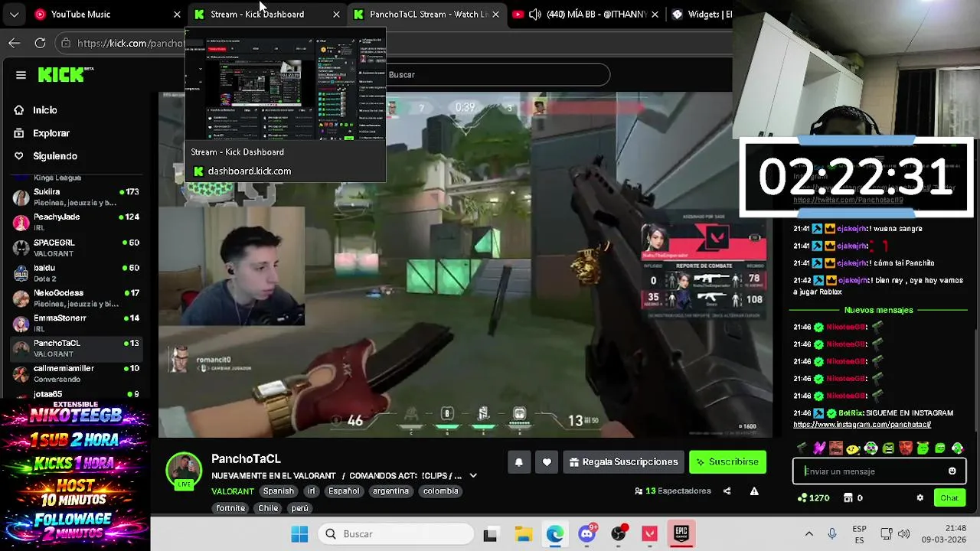The height and width of the screenshot is (551, 980).
Task: Open PeachyJade channel in following list
Action: (x=77, y=222)
